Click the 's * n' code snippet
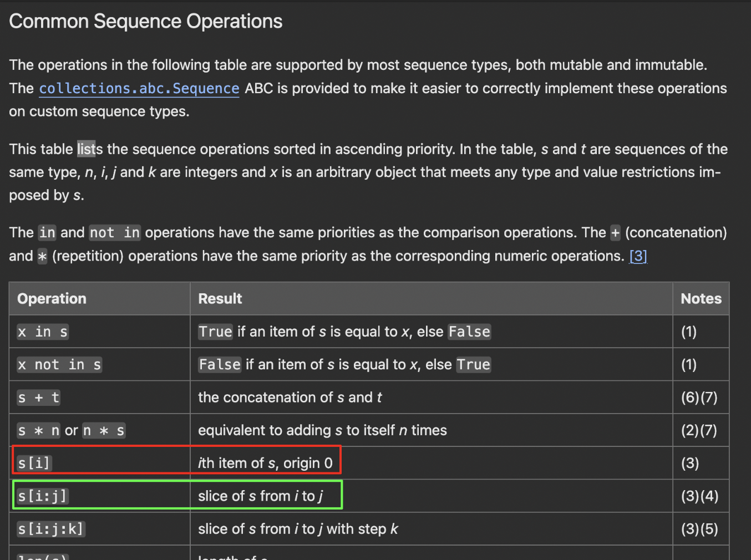751x560 pixels. (x=39, y=430)
